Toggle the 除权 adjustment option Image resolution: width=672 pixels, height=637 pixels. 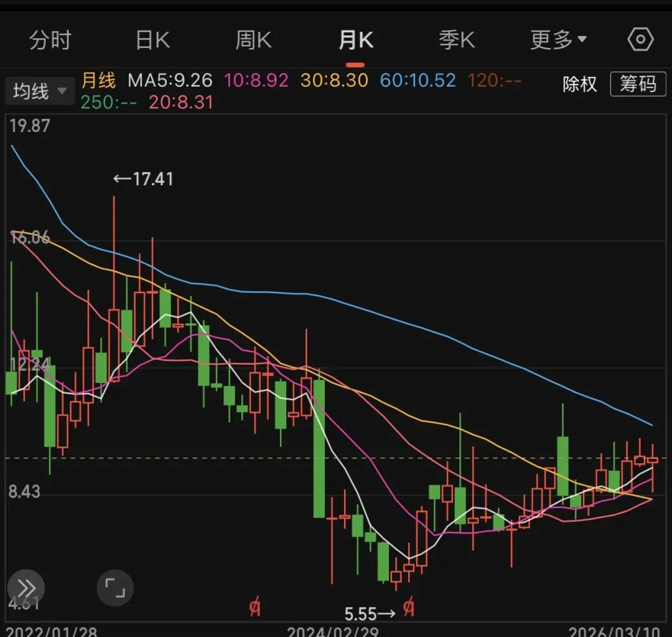[x=579, y=84]
